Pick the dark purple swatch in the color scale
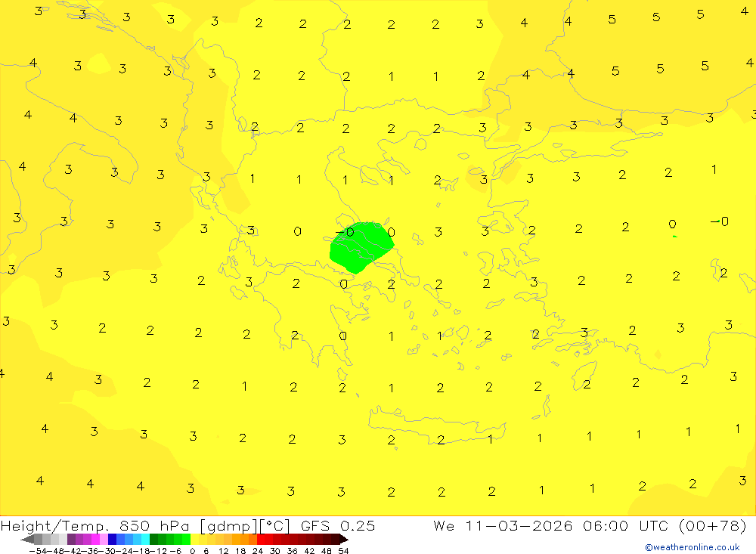The width and height of the screenshot is (756, 554). [71, 540]
